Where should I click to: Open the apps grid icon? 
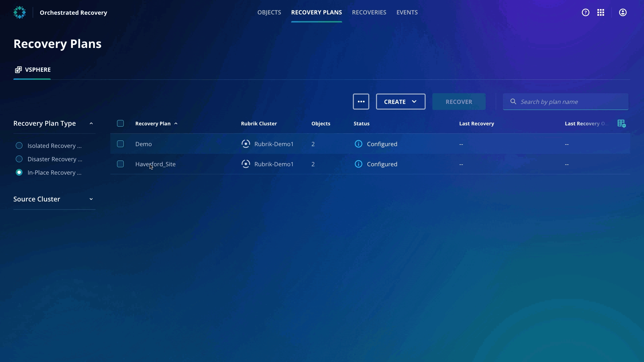(x=601, y=12)
